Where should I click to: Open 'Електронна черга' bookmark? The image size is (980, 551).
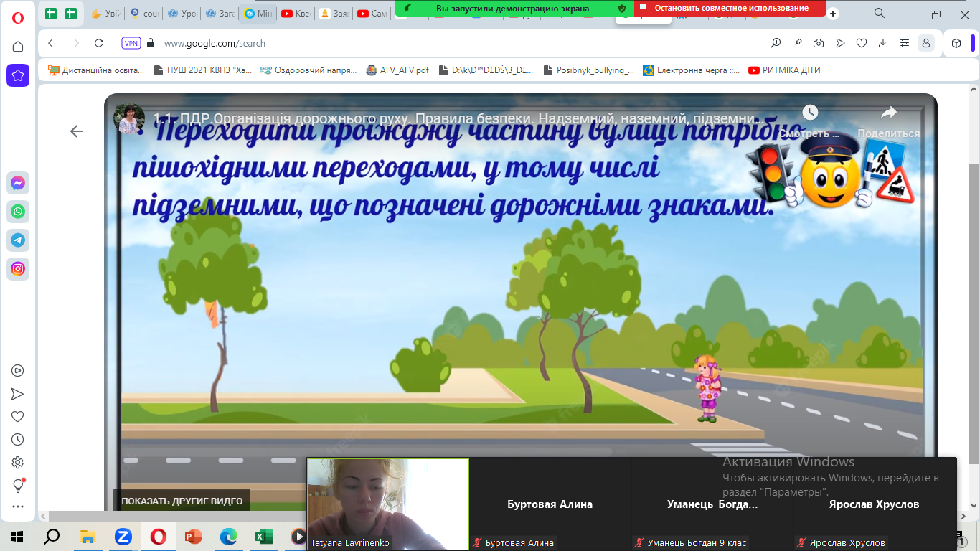point(692,70)
